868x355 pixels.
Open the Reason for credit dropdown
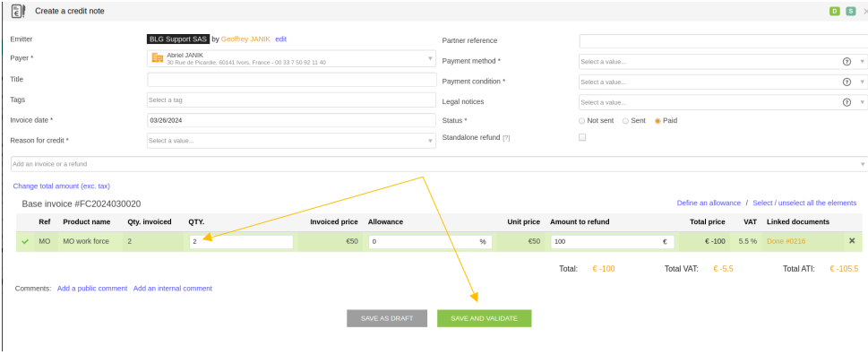click(292, 141)
